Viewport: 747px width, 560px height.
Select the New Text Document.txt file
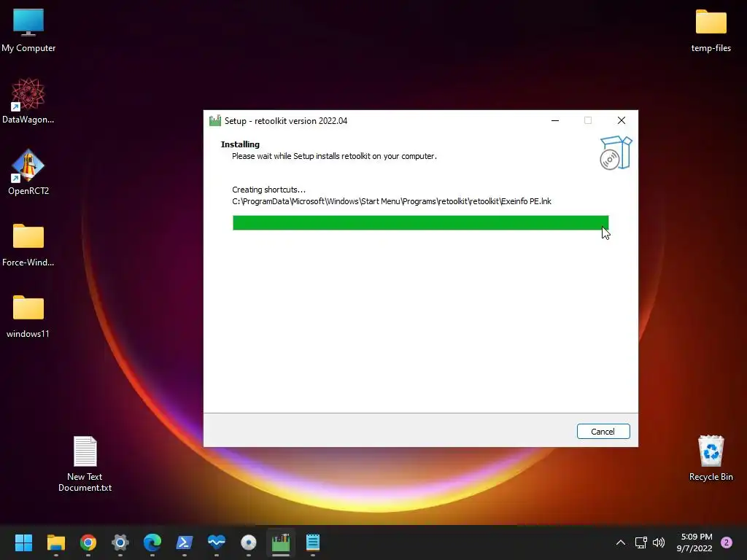point(85,464)
